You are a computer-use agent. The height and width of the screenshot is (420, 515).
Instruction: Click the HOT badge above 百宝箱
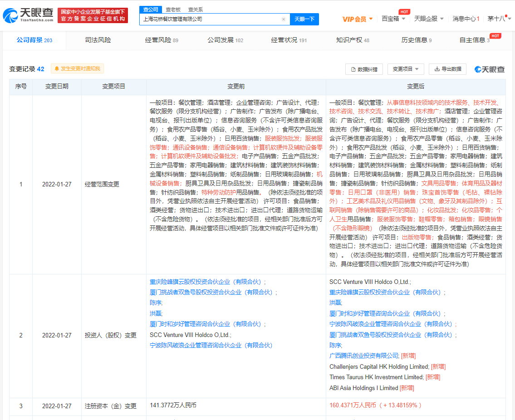(404, 12)
